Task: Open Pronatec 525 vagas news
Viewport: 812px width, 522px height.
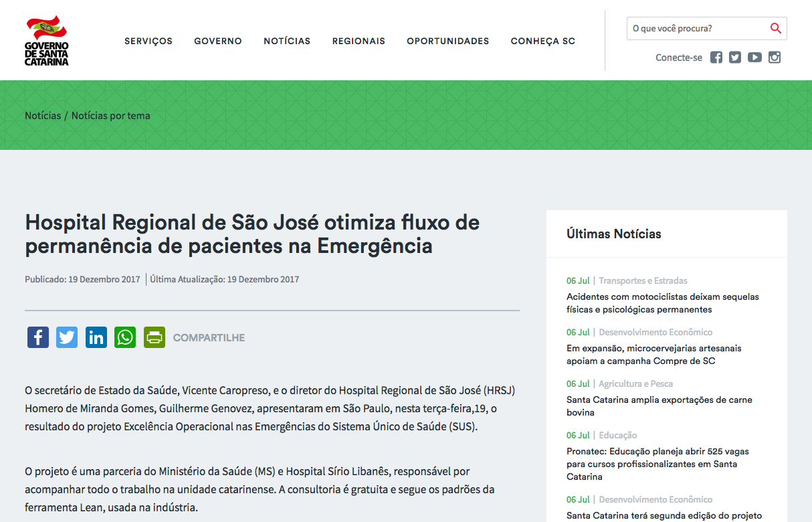Action: tap(657, 464)
